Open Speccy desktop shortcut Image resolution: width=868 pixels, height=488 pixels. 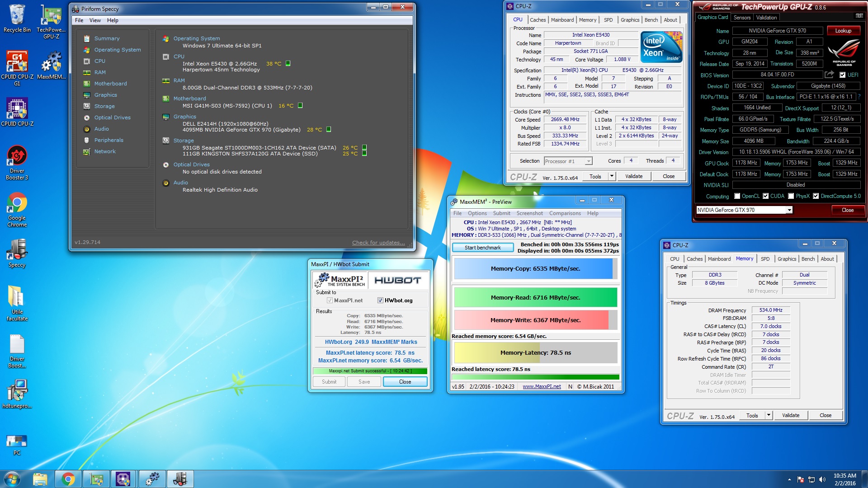coord(17,253)
